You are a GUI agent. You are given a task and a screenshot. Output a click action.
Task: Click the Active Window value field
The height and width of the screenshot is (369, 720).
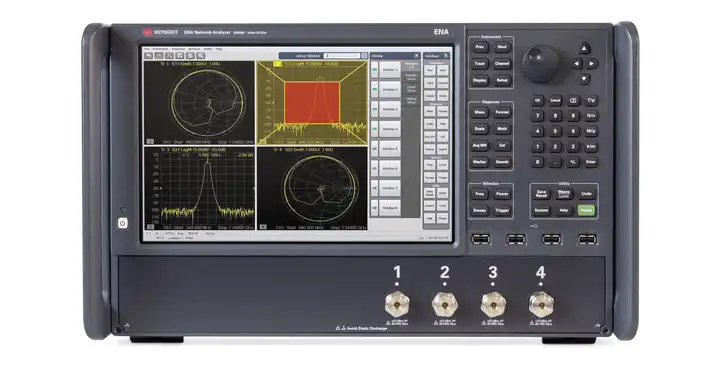[x=342, y=56]
